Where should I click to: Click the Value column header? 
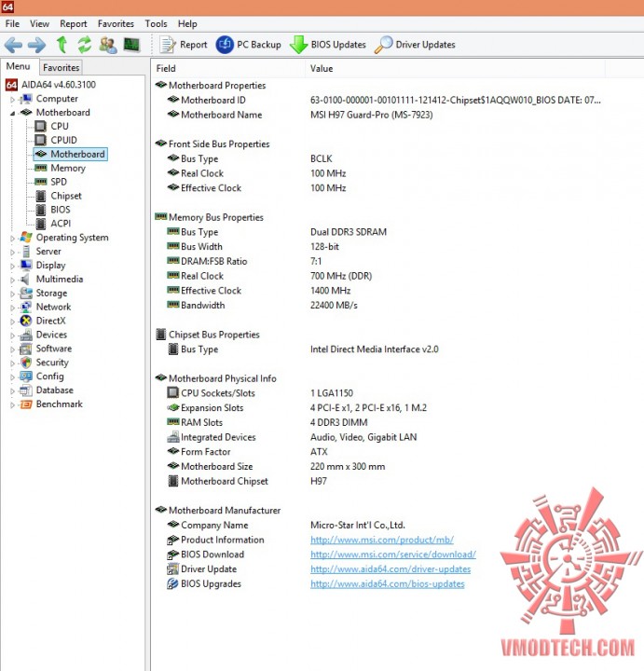tap(456, 68)
